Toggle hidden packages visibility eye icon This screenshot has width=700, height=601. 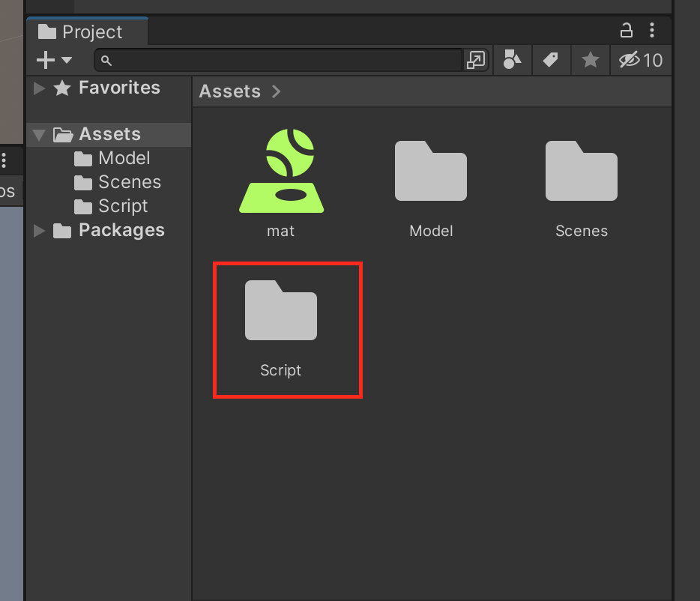pos(641,60)
